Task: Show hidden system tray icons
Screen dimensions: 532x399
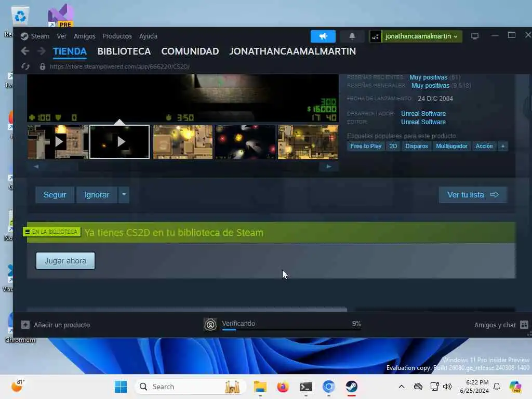Action: click(x=402, y=387)
